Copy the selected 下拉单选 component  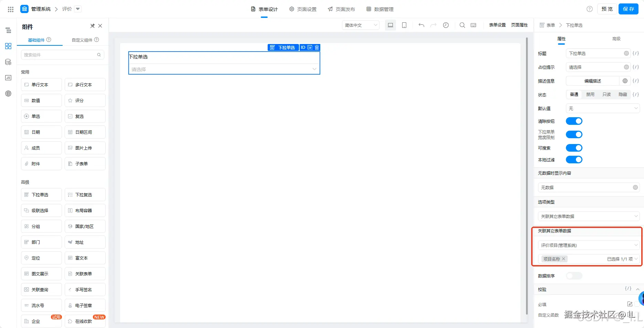(x=310, y=47)
